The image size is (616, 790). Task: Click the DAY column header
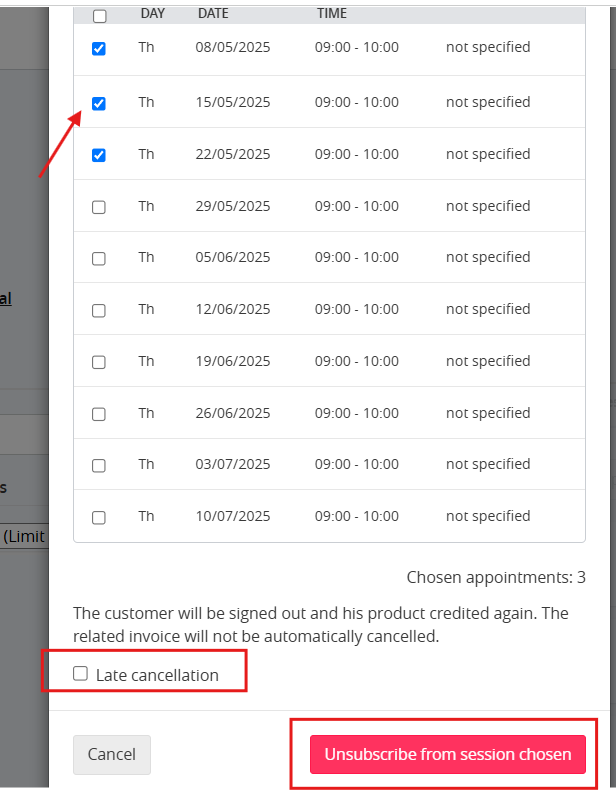click(x=153, y=13)
